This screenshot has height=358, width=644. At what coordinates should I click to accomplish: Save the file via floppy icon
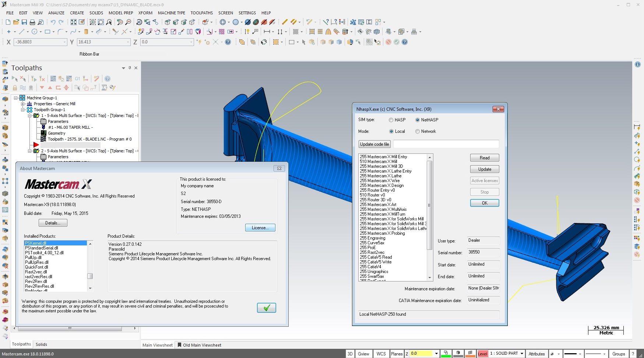24,22
